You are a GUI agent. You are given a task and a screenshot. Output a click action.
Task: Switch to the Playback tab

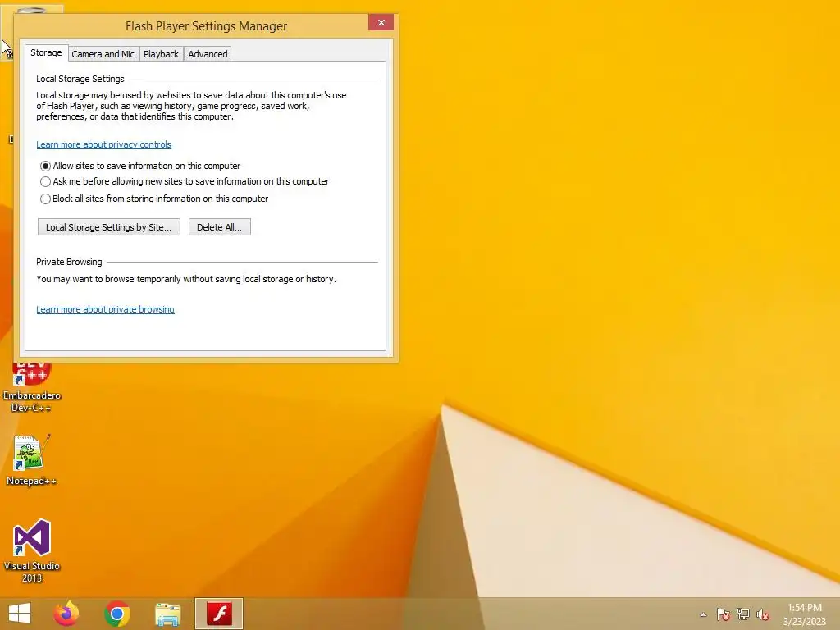(161, 54)
